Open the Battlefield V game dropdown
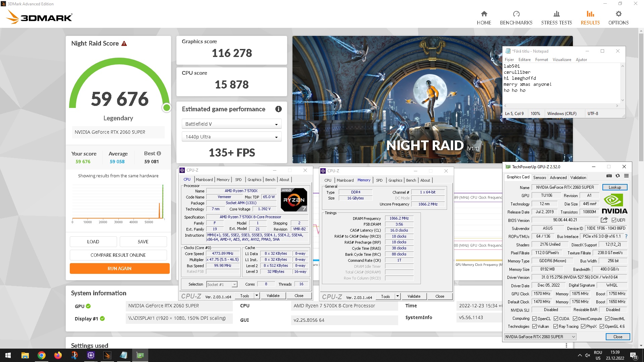 coord(232,124)
